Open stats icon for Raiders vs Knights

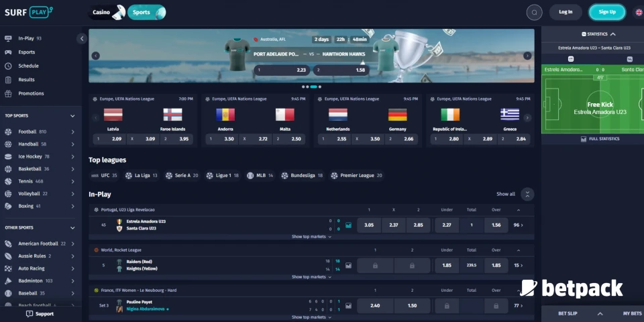click(348, 266)
